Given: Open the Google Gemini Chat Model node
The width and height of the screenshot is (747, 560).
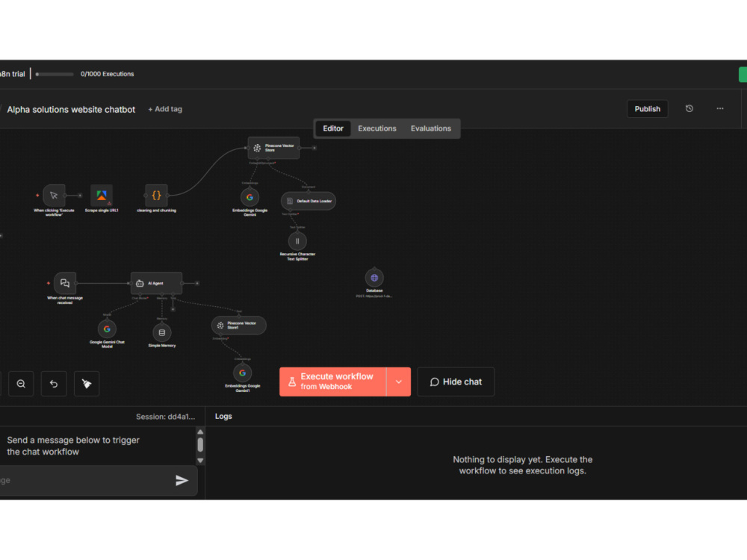Looking at the screenshot, I should pyautogui.click(x=107, y=329).
